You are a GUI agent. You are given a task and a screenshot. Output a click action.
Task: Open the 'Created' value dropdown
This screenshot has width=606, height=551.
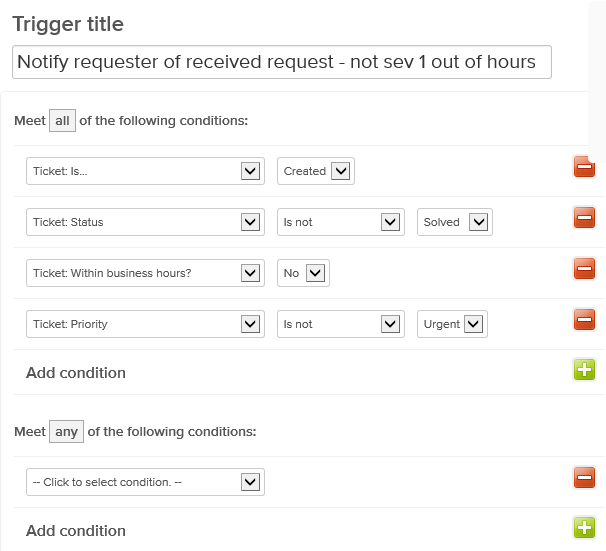(x=315, y=171)
